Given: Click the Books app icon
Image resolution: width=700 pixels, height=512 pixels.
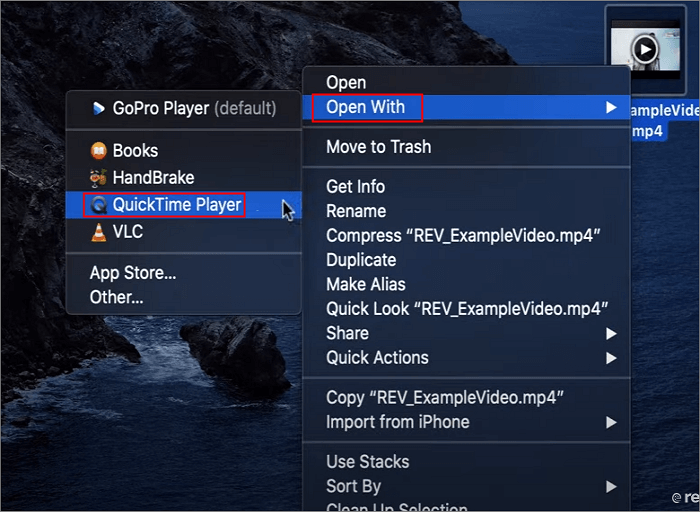Looking at the screenshot, I should (x=99, y=151).
